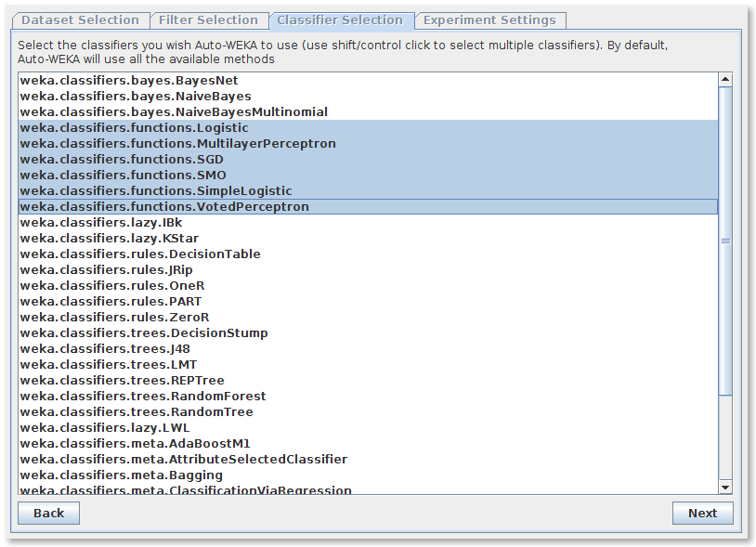Select weka.classifiers.lazy.IBk
Viewport: 756px width, 547px height.
tap(369, 223)
